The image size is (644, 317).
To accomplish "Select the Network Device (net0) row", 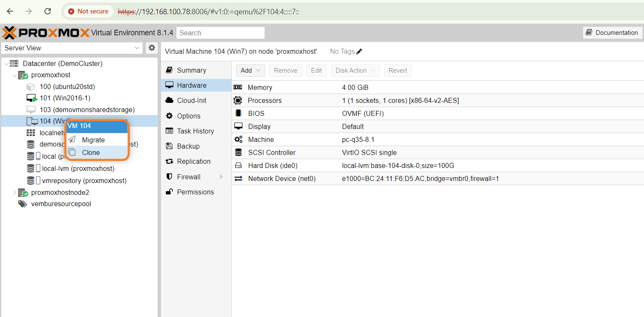I will (x=438, y=178).
